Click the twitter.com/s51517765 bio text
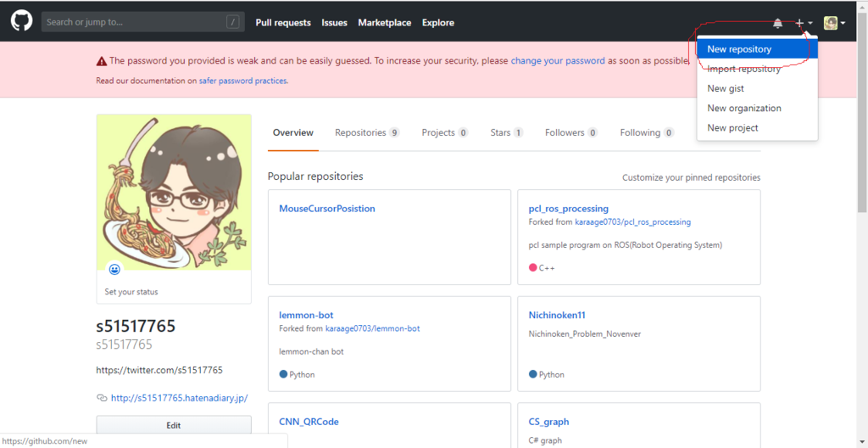This screenshot has width=868, height=448. point(159,371)
